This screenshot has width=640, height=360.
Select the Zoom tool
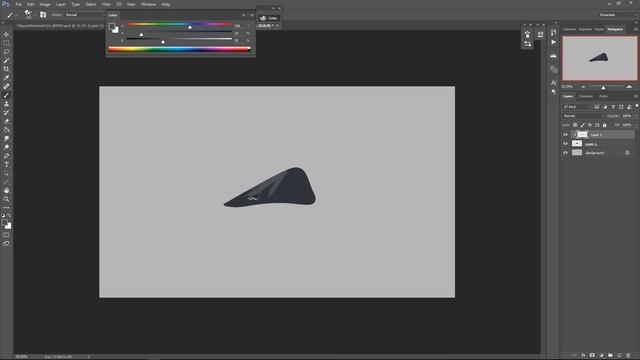[x=6, y=199]
